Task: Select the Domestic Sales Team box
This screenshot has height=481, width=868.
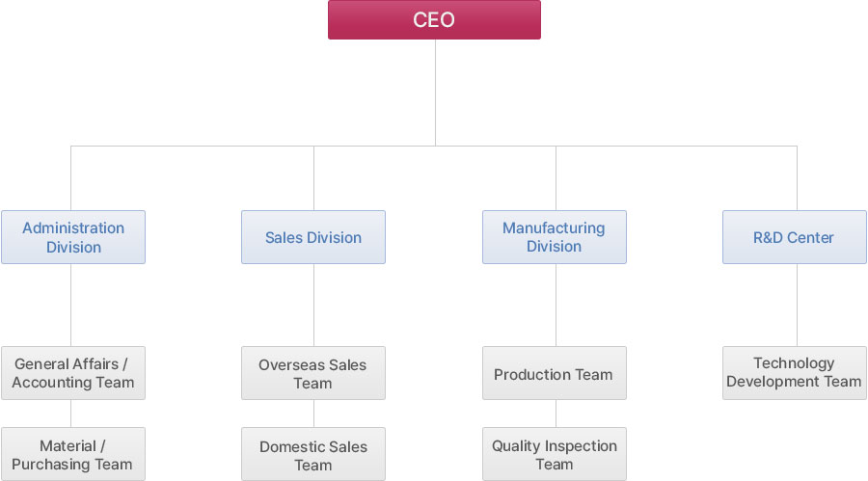Action: click(x=313, y=454)
